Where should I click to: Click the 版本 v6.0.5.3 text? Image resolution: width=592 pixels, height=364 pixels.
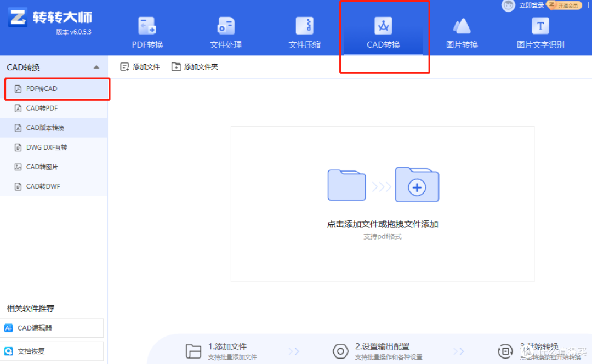point(73,32)
